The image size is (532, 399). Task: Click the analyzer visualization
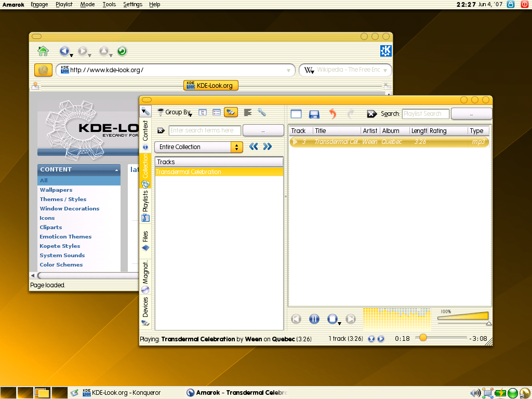point(396,320)
